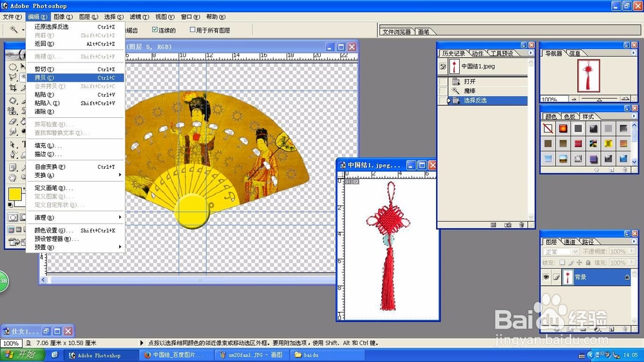Set history brush source box beside 选择反选

point(443,100)
